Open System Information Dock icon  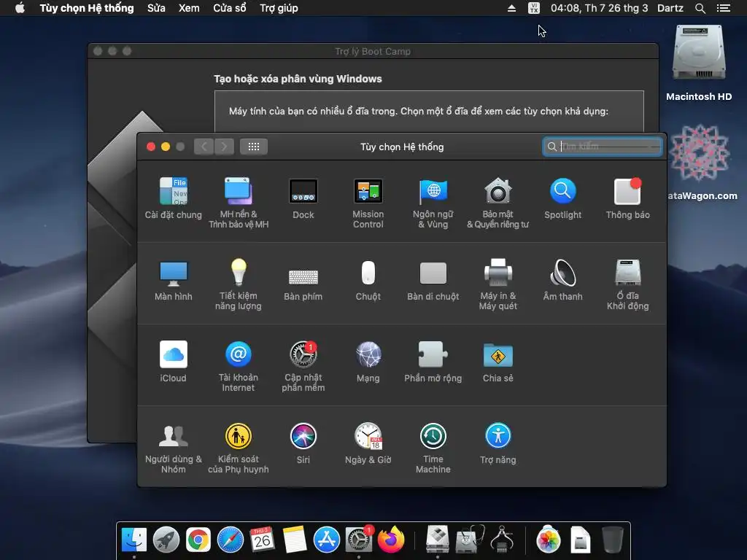coord(502,540)
